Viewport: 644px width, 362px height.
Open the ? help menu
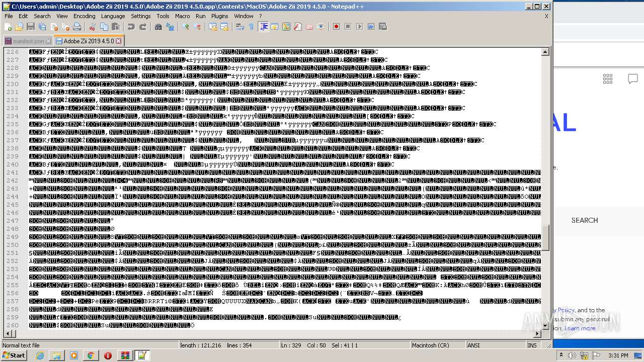[260, 16]
